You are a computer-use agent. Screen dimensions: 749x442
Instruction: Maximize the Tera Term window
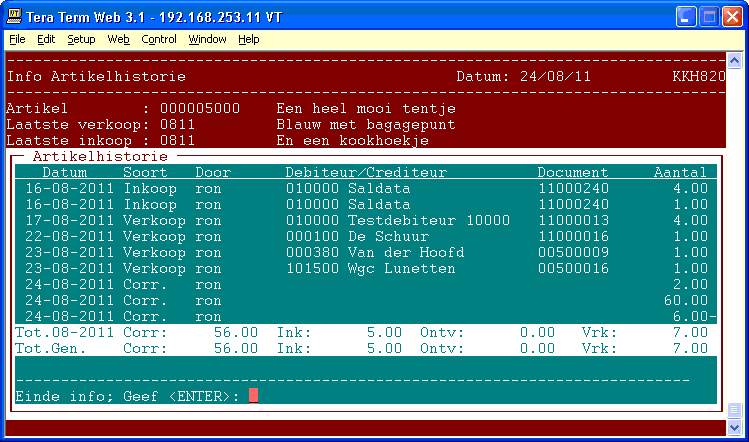[709, 16]
